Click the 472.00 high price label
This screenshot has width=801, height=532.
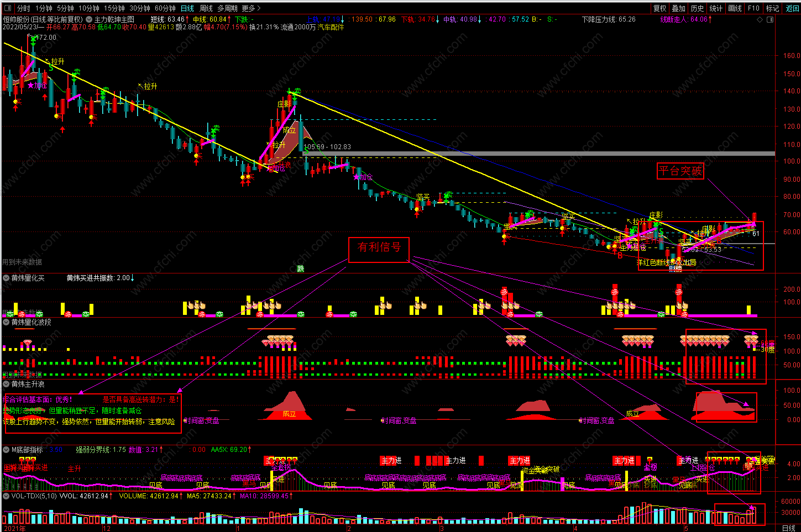click(45, 38)
